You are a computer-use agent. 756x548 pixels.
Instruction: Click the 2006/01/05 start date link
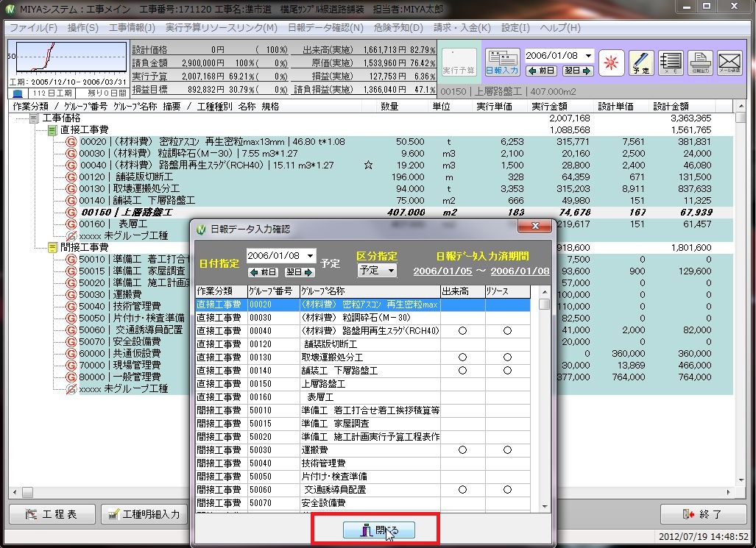point(442,271)
